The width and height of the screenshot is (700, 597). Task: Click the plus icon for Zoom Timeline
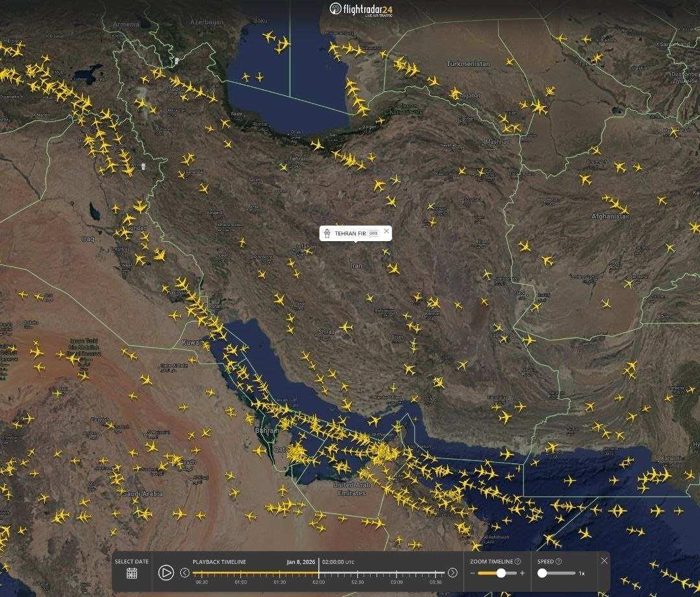click(522, 573)
